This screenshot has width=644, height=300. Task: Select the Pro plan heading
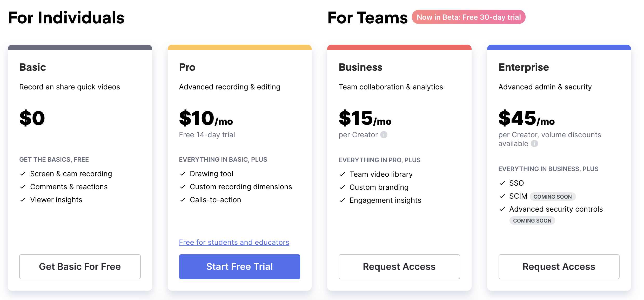coord(187,67)
